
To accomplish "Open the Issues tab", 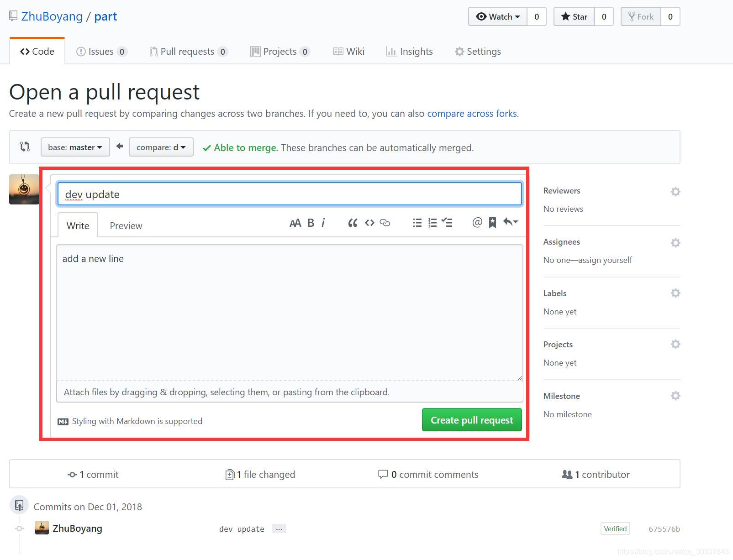I will [101, 51].
